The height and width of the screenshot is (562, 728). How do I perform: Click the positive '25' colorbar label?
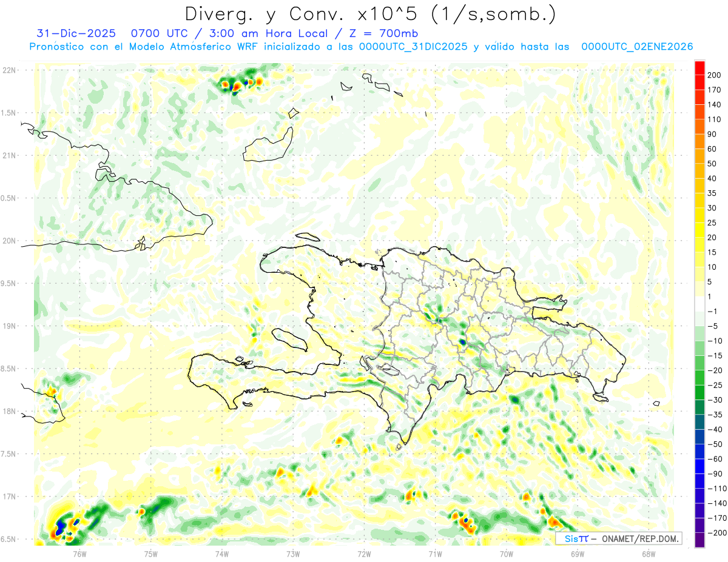click(x=713, y=222)
